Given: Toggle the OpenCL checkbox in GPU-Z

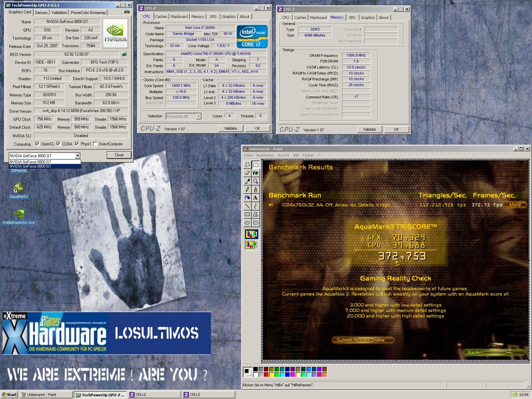Looking at the screenshot, I should pos(37,144).
